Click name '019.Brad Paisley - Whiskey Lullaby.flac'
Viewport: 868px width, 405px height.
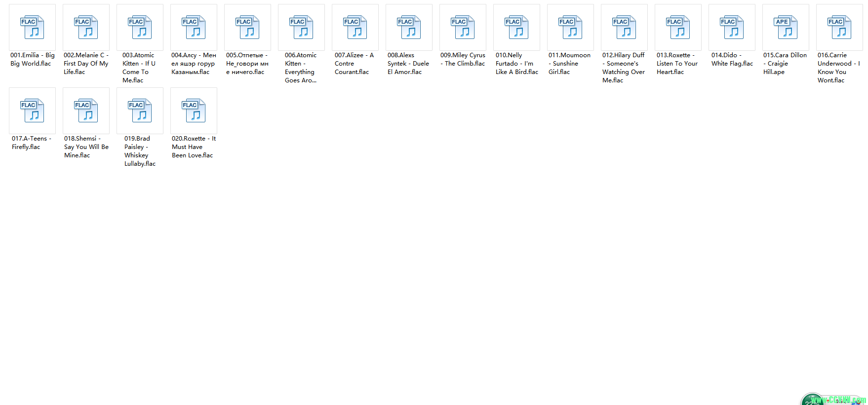pyautogui.click(x=140, y=151)
